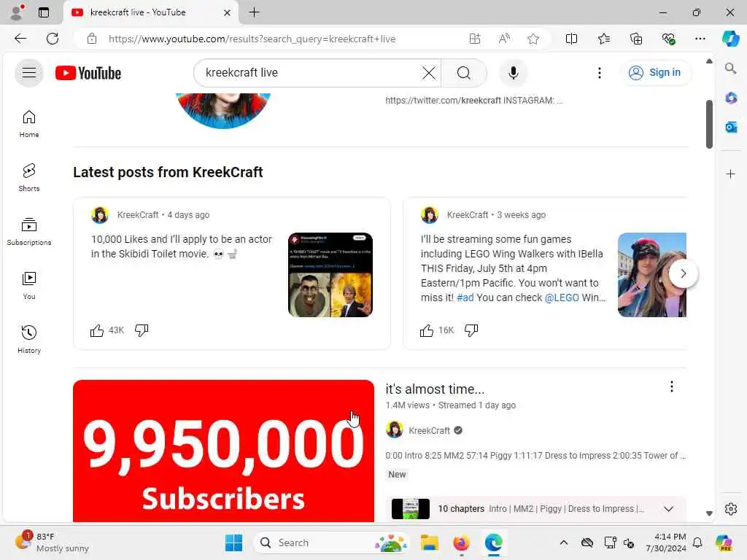The image size is (747, 560).
Task: Open the KreekCraft channel link under video
Action: [429, 430]
